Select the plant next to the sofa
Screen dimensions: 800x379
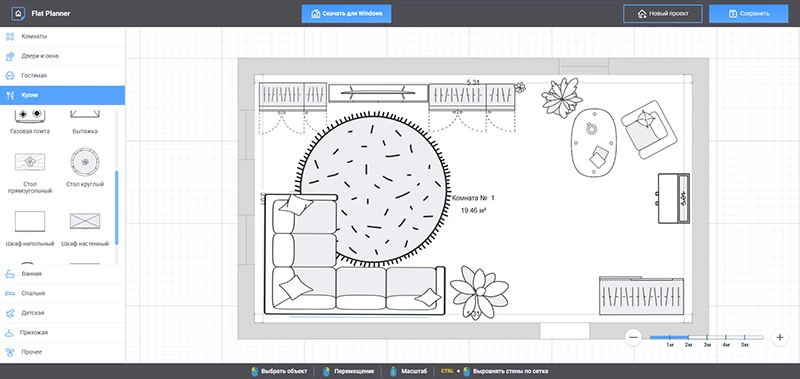pos(480,292)
